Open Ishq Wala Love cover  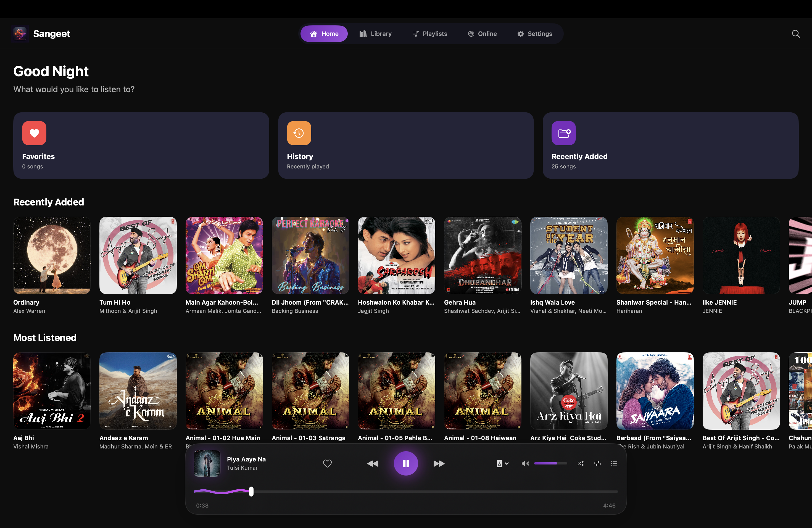coord(569,255)
